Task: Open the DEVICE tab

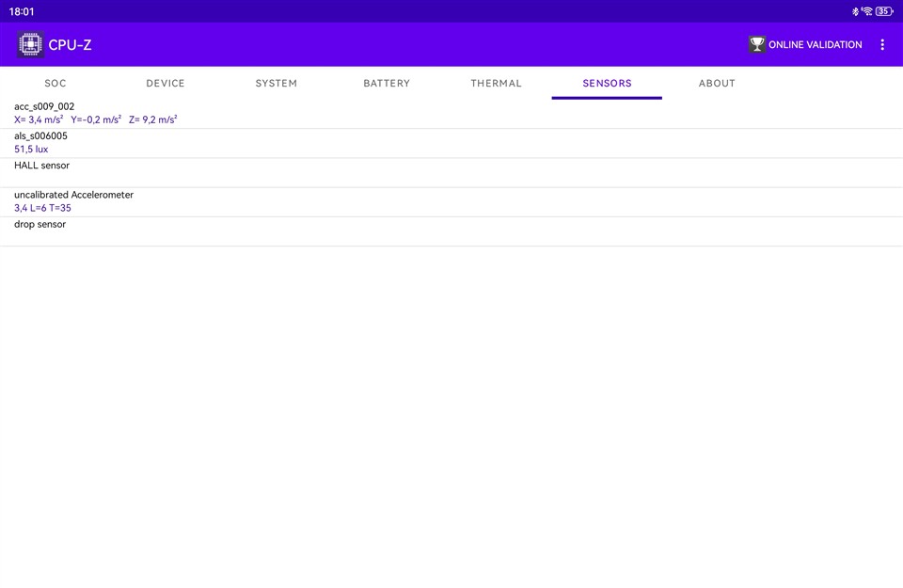Action: click(166, 84)
